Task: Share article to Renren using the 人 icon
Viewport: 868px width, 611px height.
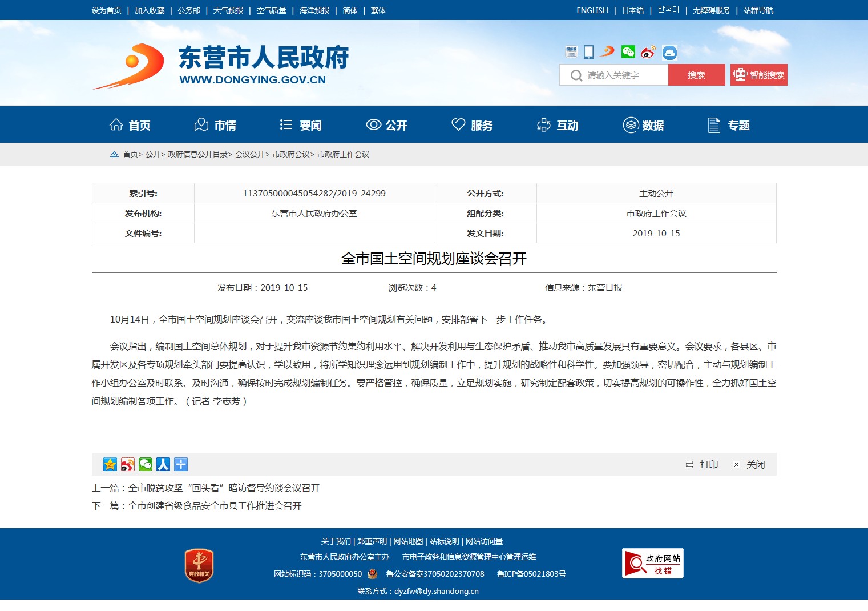Action: 163,464
